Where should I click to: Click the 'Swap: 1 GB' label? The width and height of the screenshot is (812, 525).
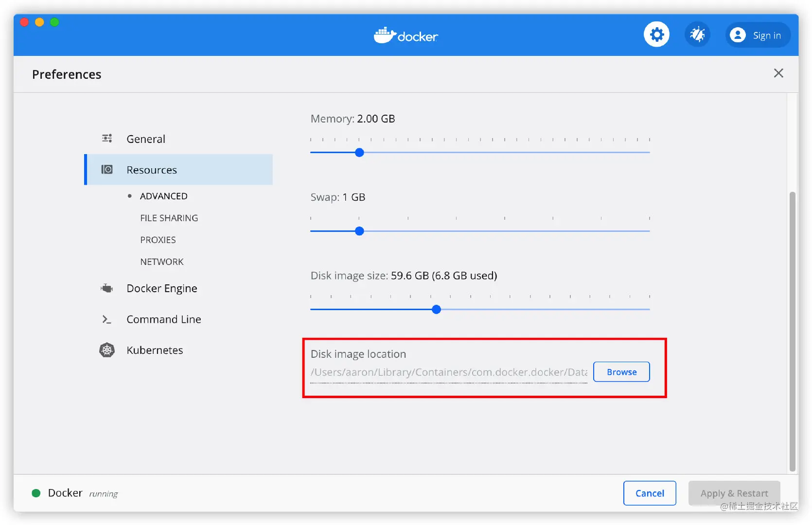pyautogui.click(x=338, y=197)
